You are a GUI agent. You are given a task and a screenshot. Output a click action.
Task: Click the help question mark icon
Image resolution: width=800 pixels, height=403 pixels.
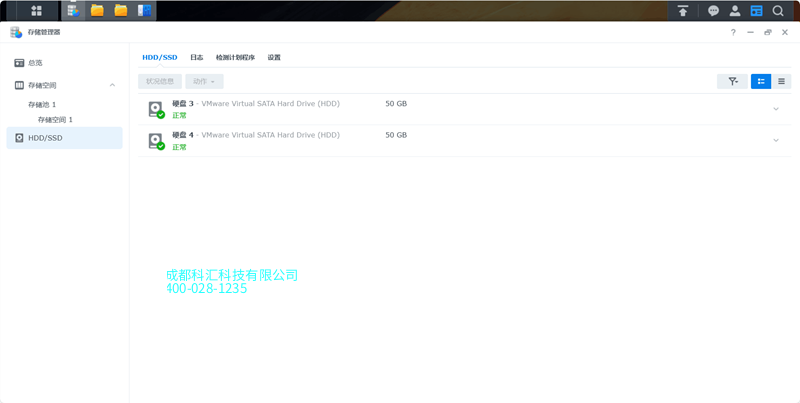[x=733, y=32]
